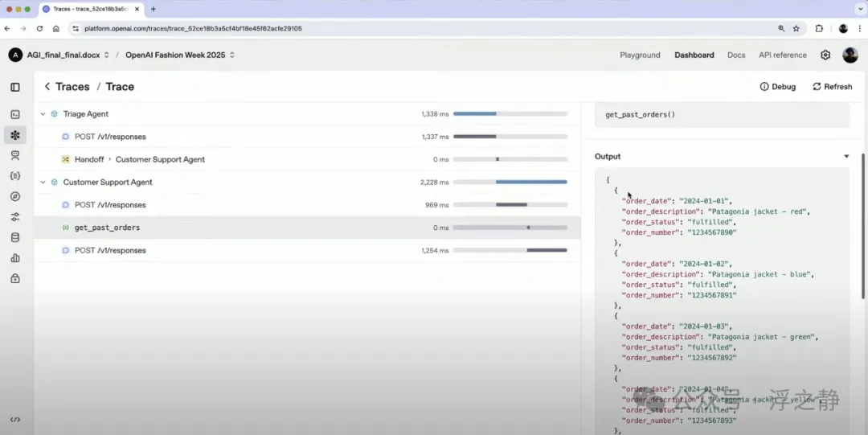Open the assistants robot sidebar icon
Viewport: 868px width, 435px height.
coord(15,155)
